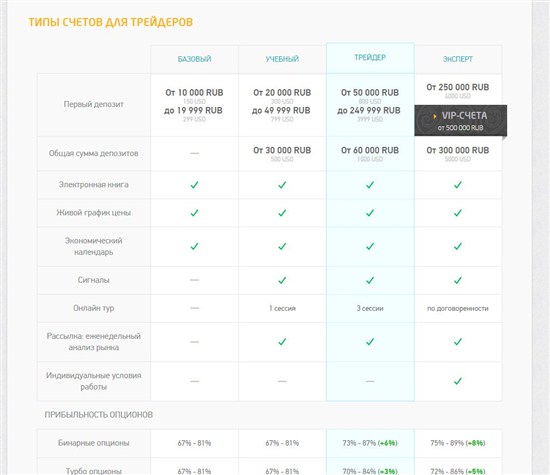The width and height of the screenshot is (550, 475).
Task: Click the ТИПЫ СЧЕТОВ ДЛЯ ТРЕЙДЕРОВ heading
Action: click(x=110, y=22)
